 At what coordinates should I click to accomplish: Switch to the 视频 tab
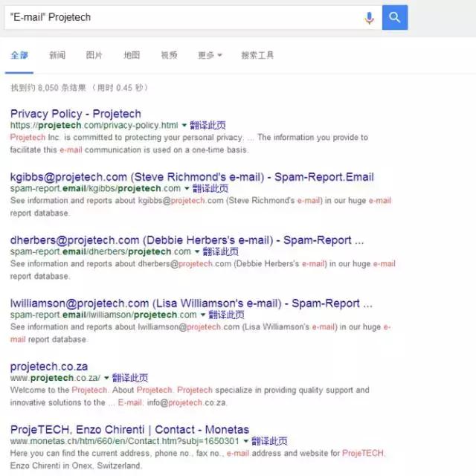tap(169, 55)
